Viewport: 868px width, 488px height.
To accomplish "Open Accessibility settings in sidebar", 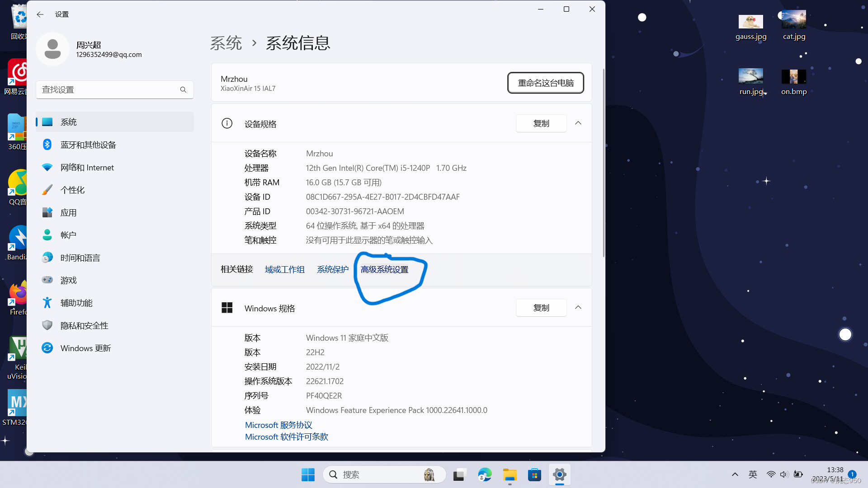I will [76, 303].
